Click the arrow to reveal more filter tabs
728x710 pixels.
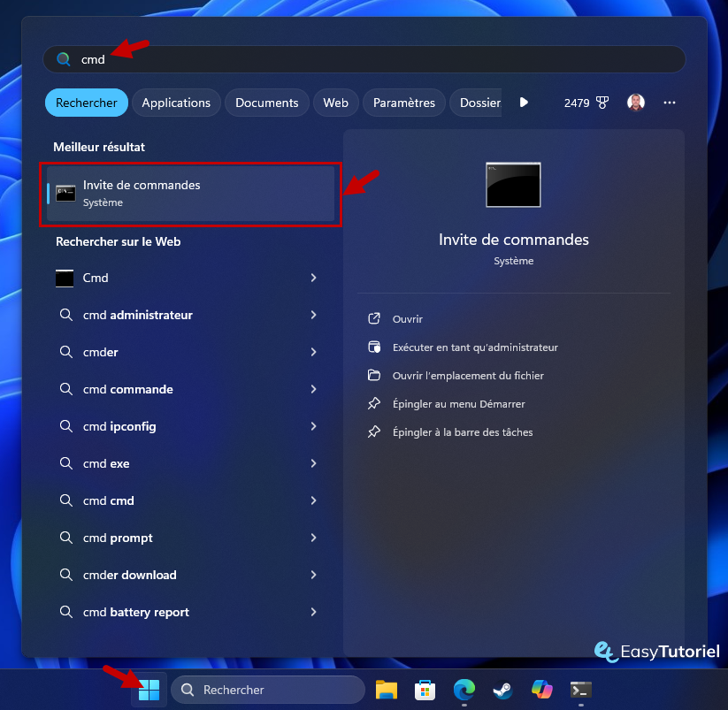[524, 103]
